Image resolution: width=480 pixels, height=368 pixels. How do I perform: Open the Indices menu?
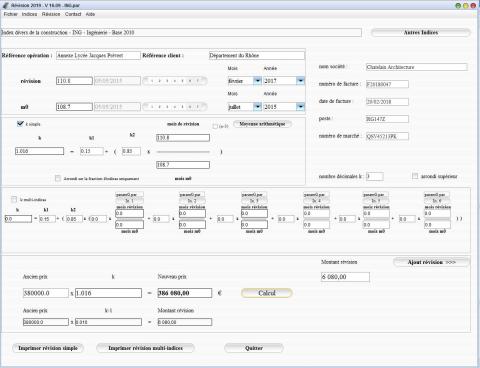pyautogui.click(x=29, y=14)
